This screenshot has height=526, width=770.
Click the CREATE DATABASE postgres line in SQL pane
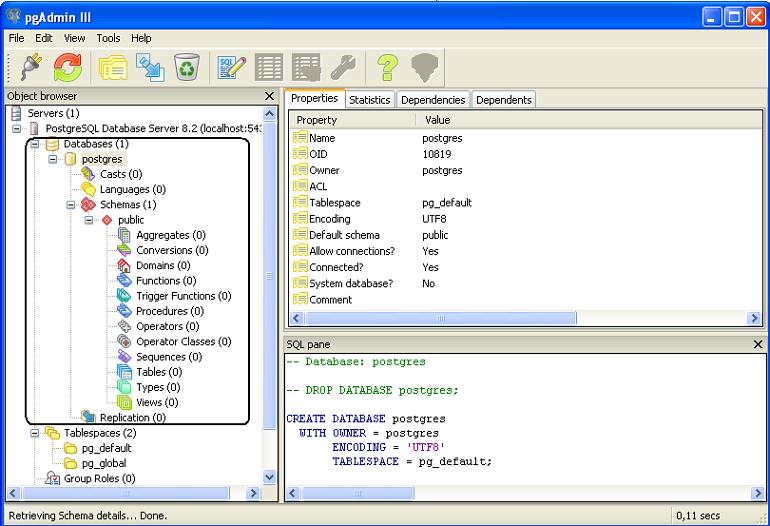[366, 418]
